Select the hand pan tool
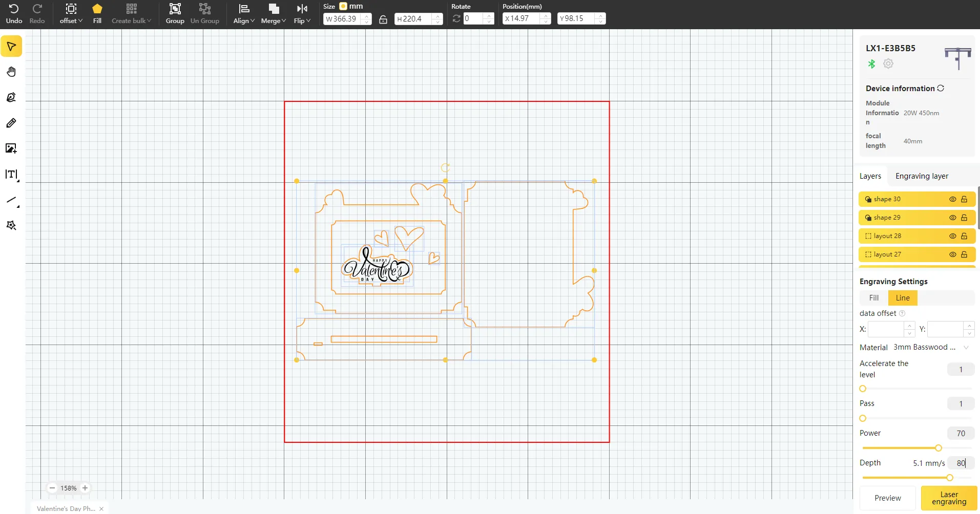This screenshot has width=980, height=514. click(11, 72)
